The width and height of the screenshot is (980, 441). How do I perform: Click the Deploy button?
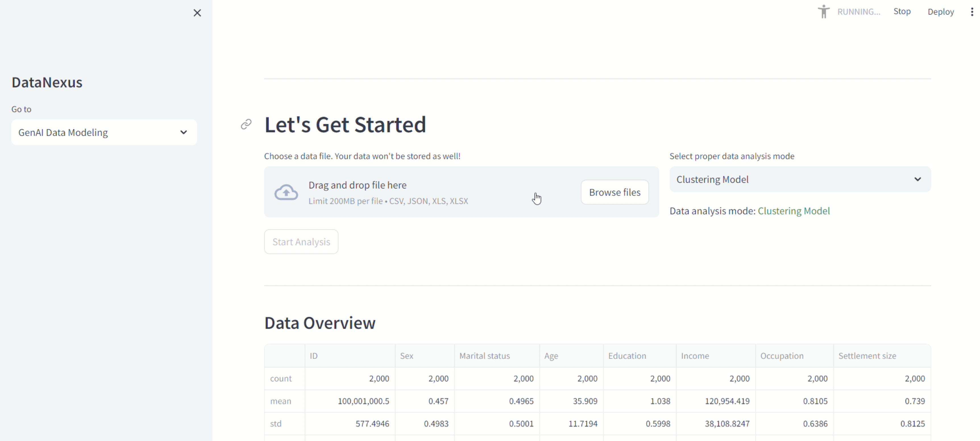coord(940,12)
